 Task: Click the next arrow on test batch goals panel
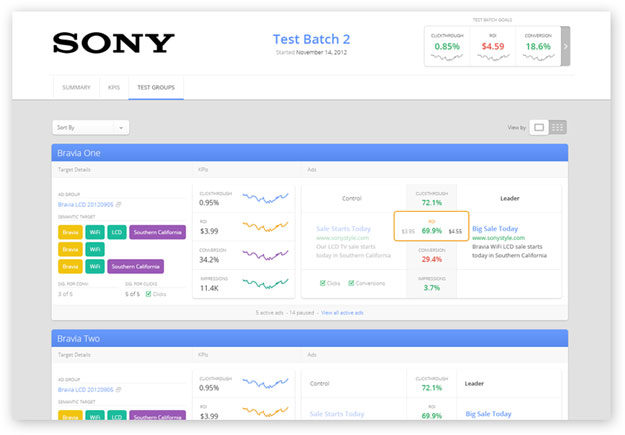pyautogui.click(x=565, y=46)
